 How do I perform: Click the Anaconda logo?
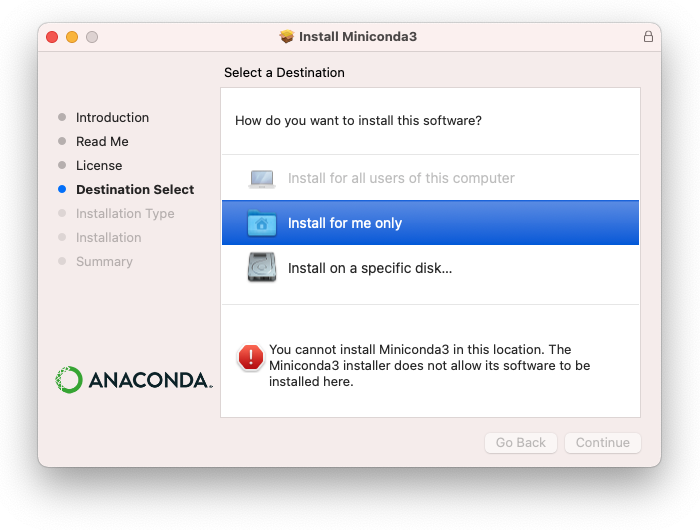point(133,380)
